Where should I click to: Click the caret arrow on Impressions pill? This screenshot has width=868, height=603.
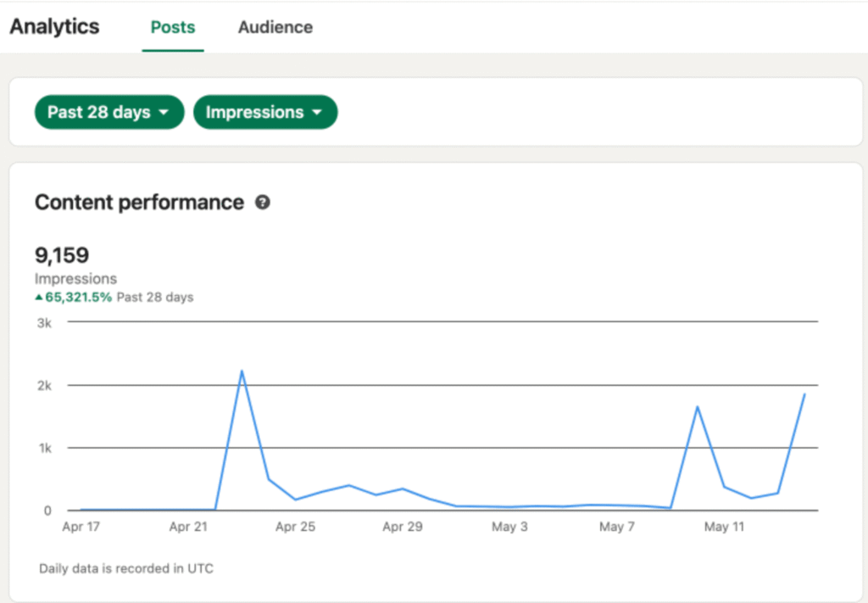coord(317,112)
